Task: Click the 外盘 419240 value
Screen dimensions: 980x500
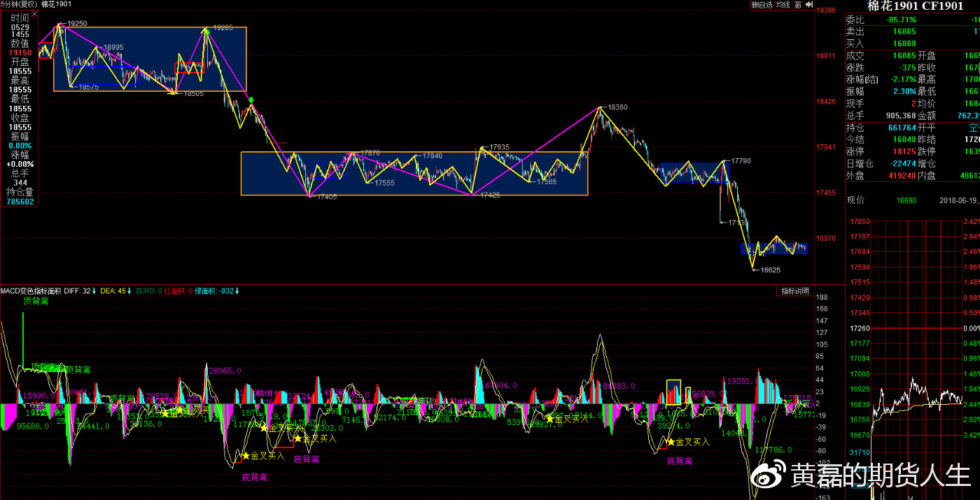Action: tap(902, 175)
